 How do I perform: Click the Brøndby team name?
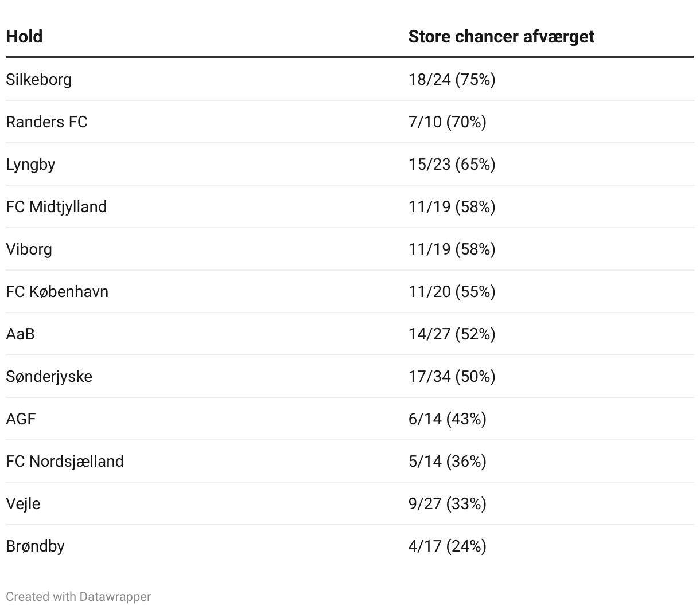35,546
